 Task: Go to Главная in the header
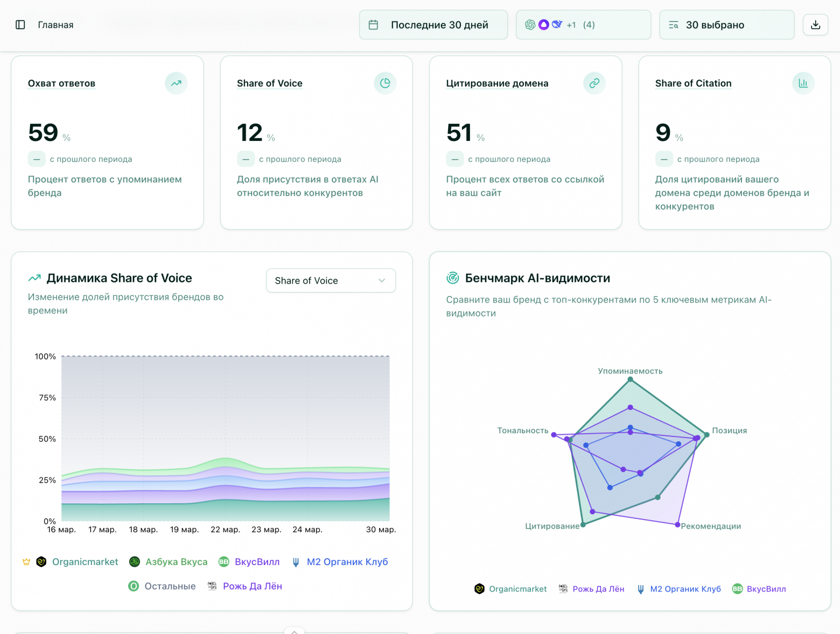click(x=55, y=25)
